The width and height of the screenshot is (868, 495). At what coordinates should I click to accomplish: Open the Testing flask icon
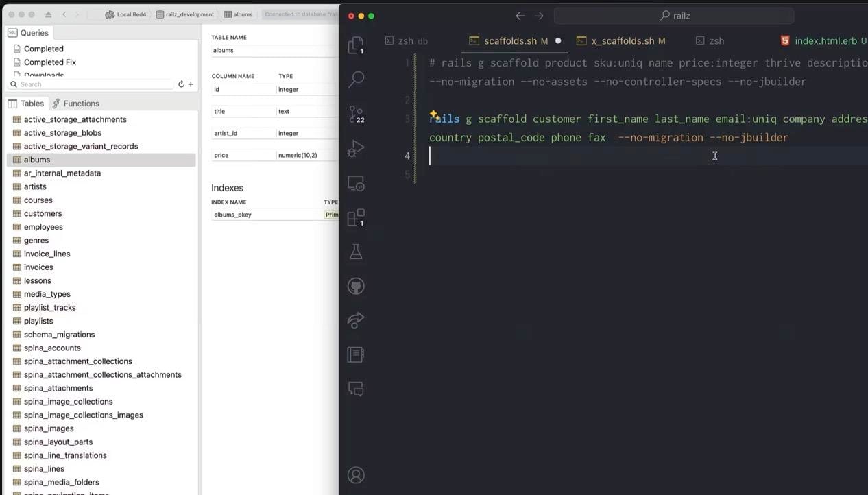356,252
